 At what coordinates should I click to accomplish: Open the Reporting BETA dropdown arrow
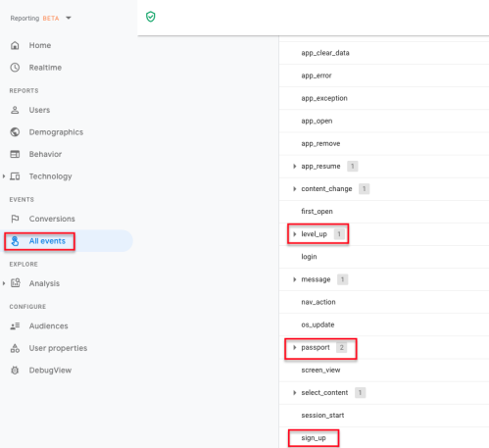(69, 18)
